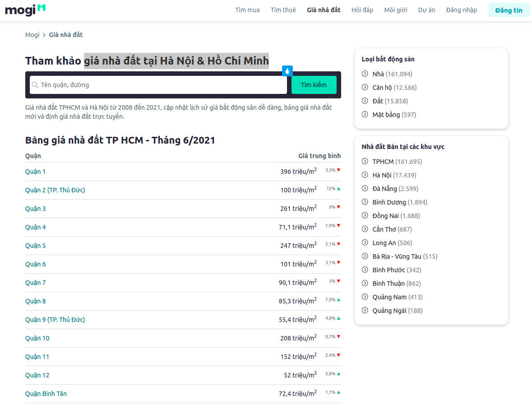Open Quận 2 (TP. Thủ Đức) link
The width and height of the screenshot is (532, 405).
point(55,190)
